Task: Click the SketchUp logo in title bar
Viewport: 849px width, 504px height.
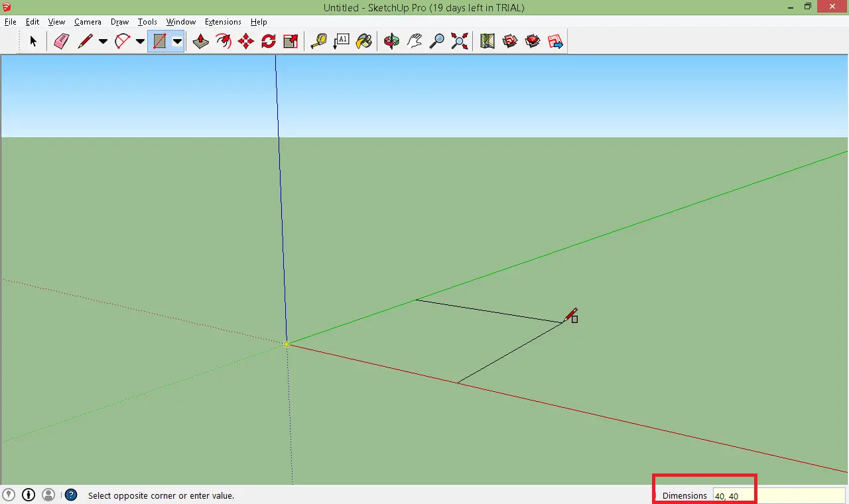Action: pyautogui.click(x=7, y=7)
